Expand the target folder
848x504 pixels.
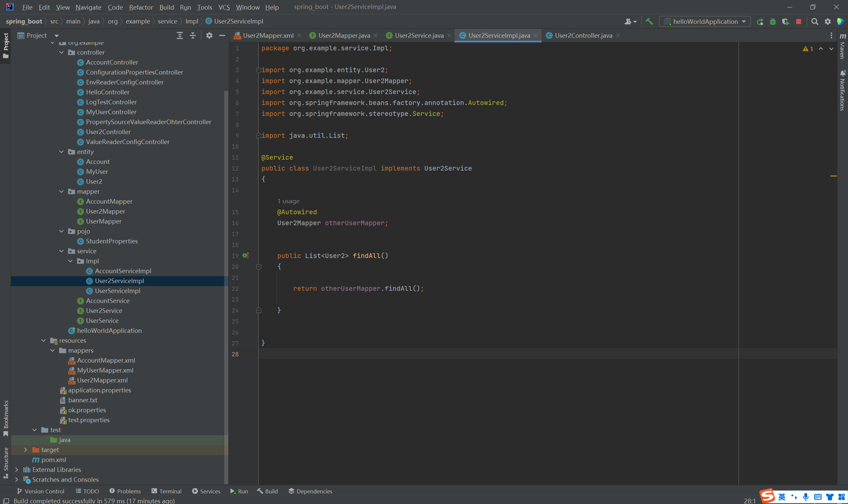point(26,450)
